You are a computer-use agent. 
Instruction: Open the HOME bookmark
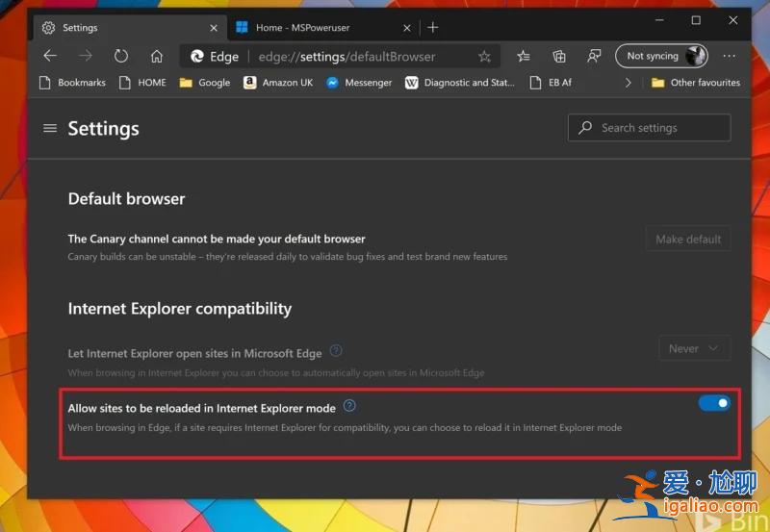[142, 83]
